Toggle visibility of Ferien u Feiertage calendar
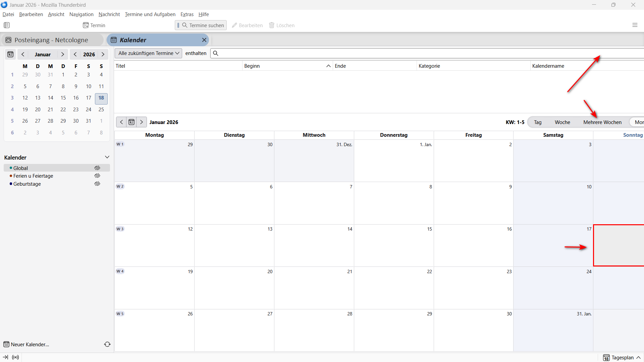 coord(97,176)
